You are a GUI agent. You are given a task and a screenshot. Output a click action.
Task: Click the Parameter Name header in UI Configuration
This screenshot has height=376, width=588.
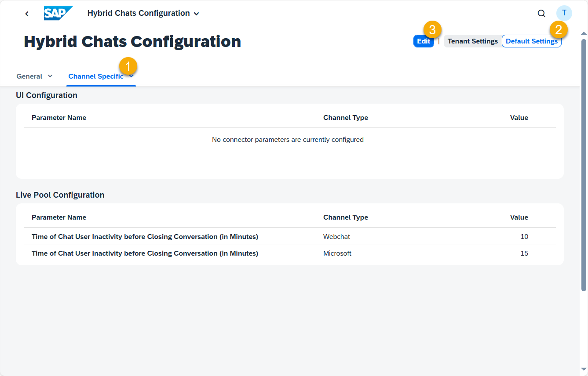click(x=59, y=118)
